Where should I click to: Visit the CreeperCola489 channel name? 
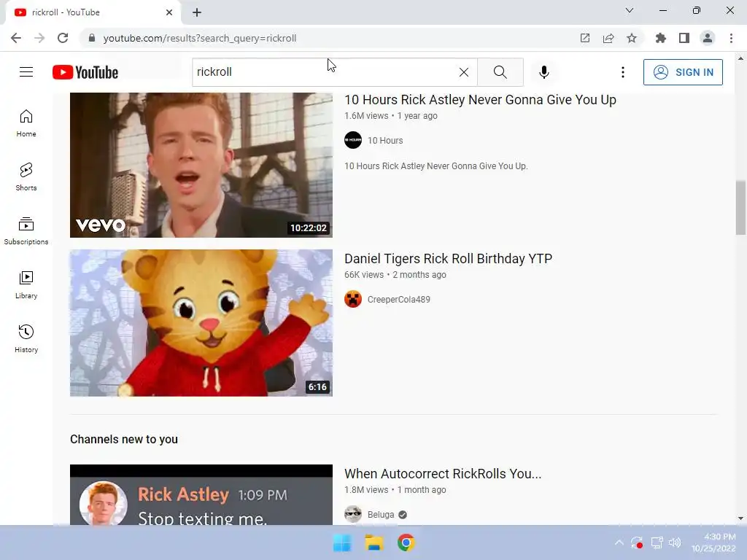tap(399, 300)
